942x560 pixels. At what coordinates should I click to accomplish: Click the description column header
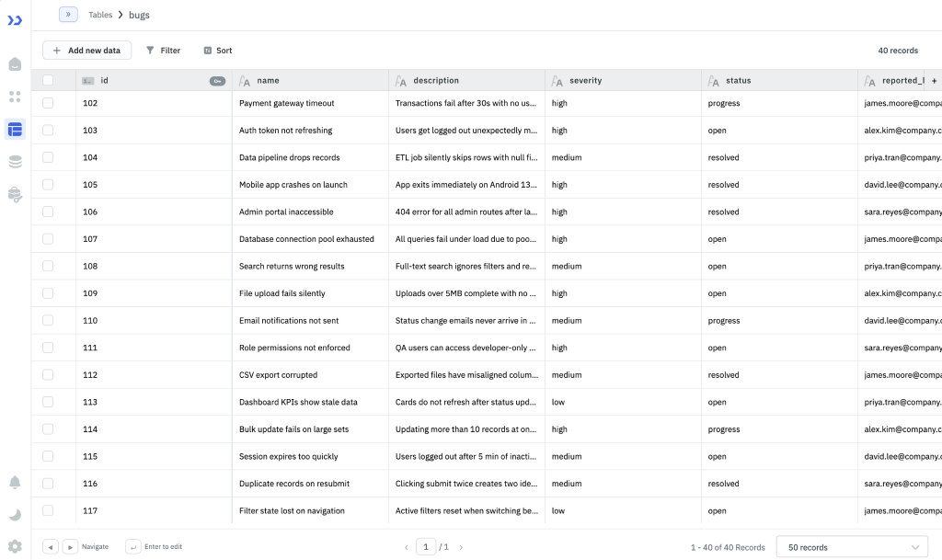(x=466, y=80)
